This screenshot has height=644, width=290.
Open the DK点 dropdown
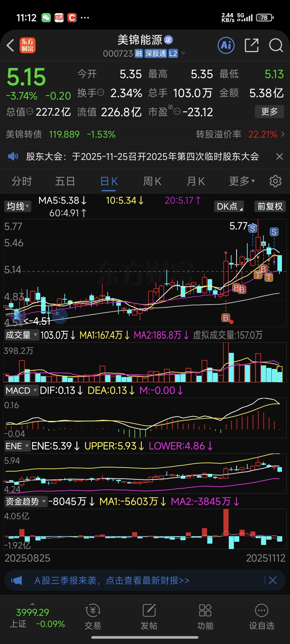coord(229,206)
